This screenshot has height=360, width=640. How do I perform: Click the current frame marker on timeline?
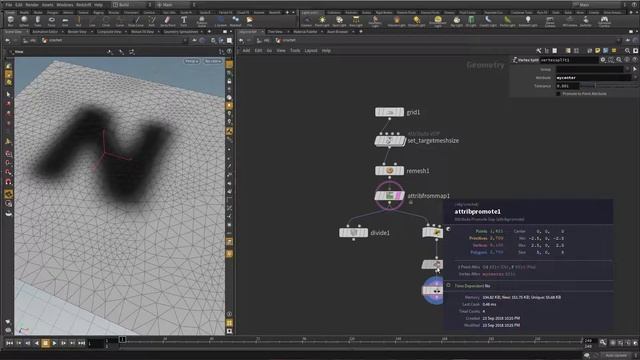click(x=122, y=339)
